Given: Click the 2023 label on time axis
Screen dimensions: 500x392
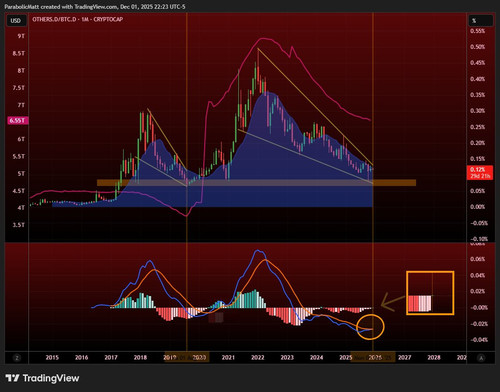Looking at the screenshot, I should point(287,358).
